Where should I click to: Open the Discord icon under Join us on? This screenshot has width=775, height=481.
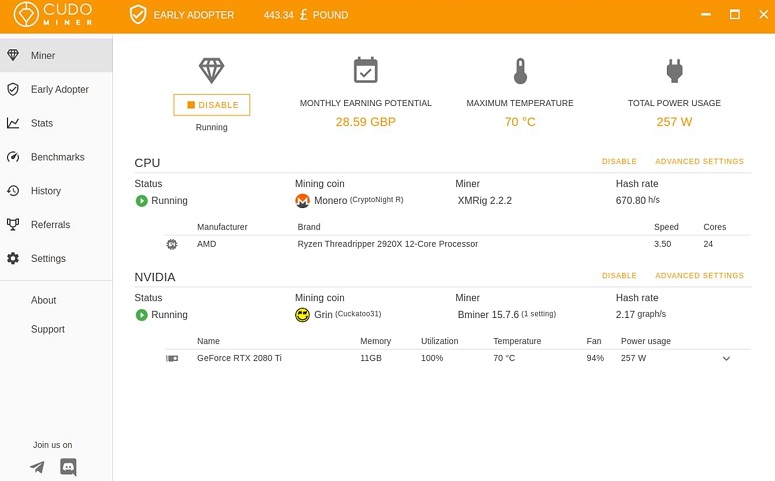point(68,467)
